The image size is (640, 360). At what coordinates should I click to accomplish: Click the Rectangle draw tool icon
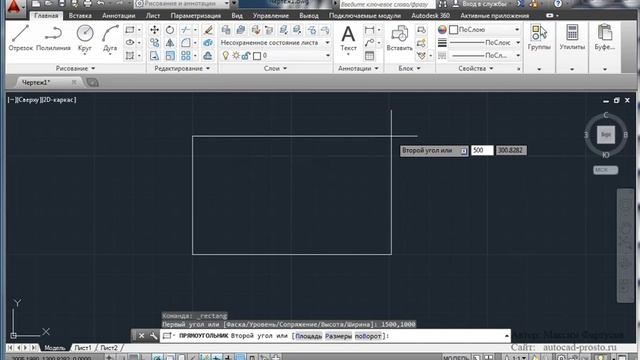click(x=130, y=30)
